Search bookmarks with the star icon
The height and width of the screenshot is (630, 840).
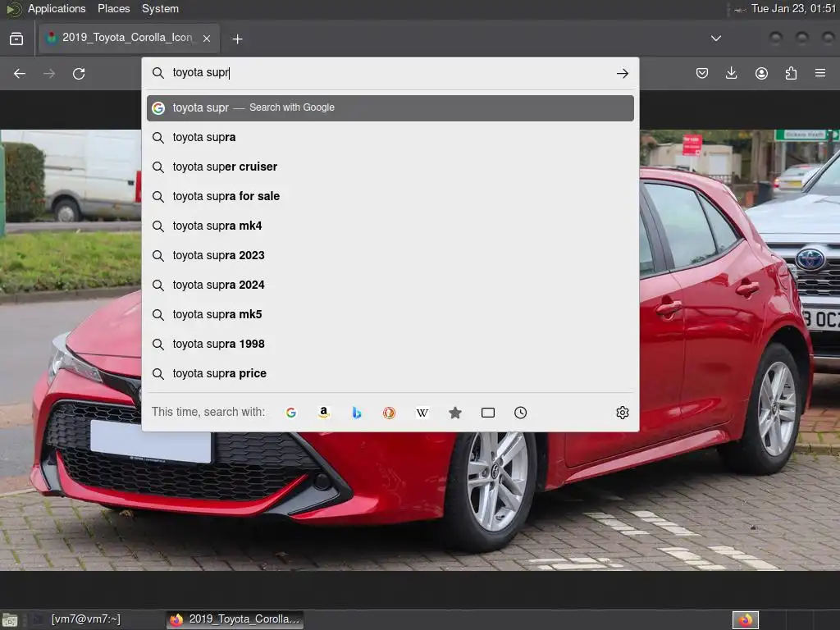click(454, 413)
